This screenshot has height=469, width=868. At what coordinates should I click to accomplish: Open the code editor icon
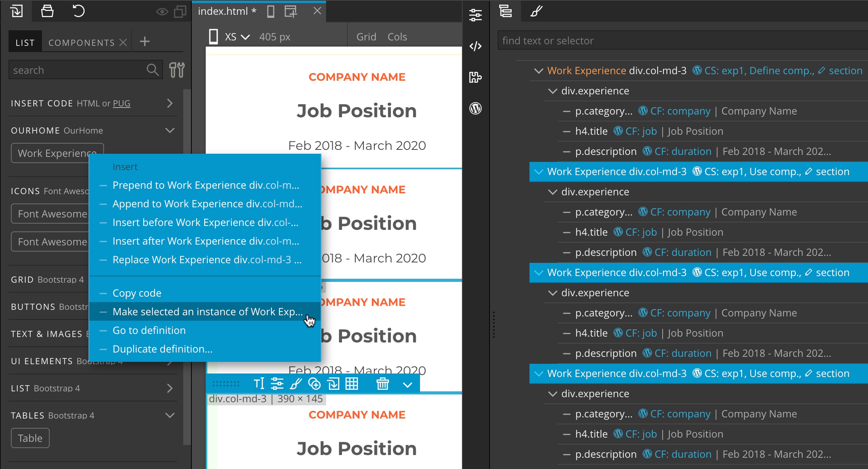pyautogui.click(x=476, y=46)
